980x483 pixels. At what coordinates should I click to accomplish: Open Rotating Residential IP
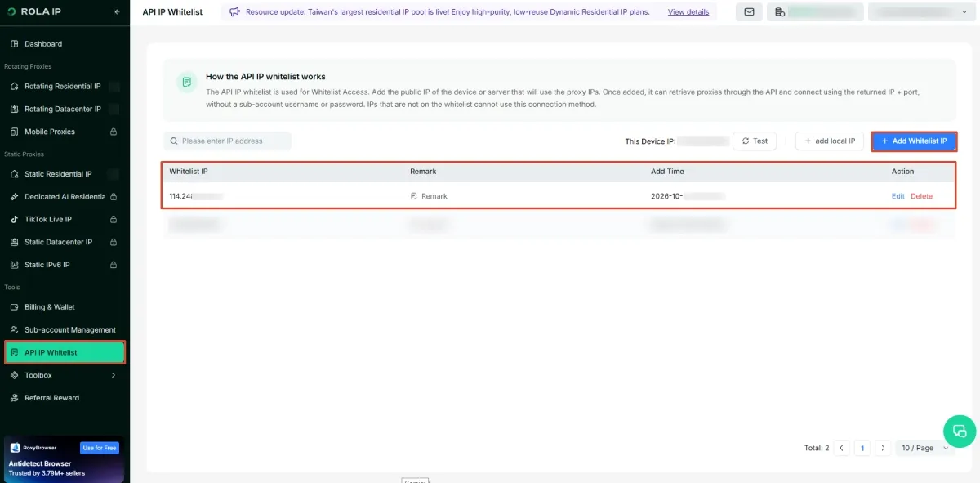tap(65, 86)
